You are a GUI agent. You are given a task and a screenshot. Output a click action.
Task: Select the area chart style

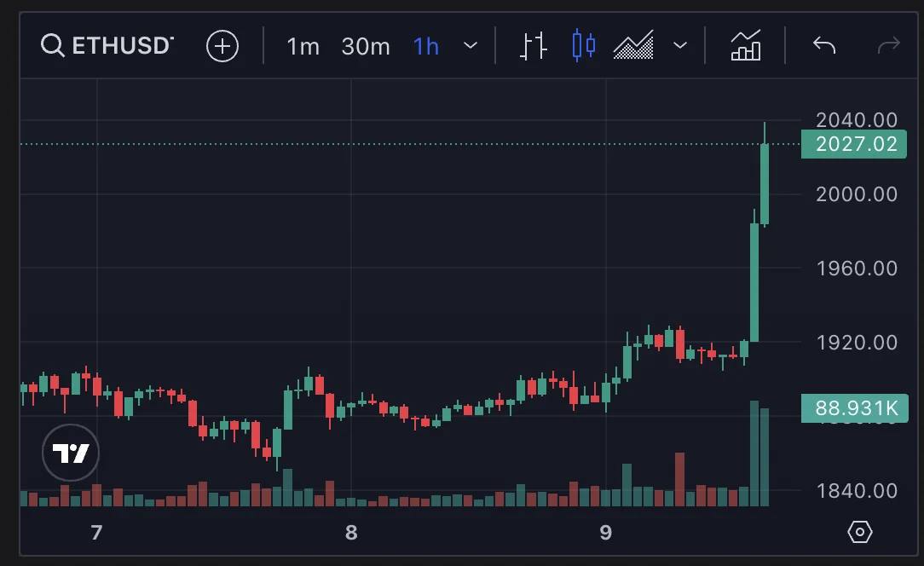[x=633, y=45]
